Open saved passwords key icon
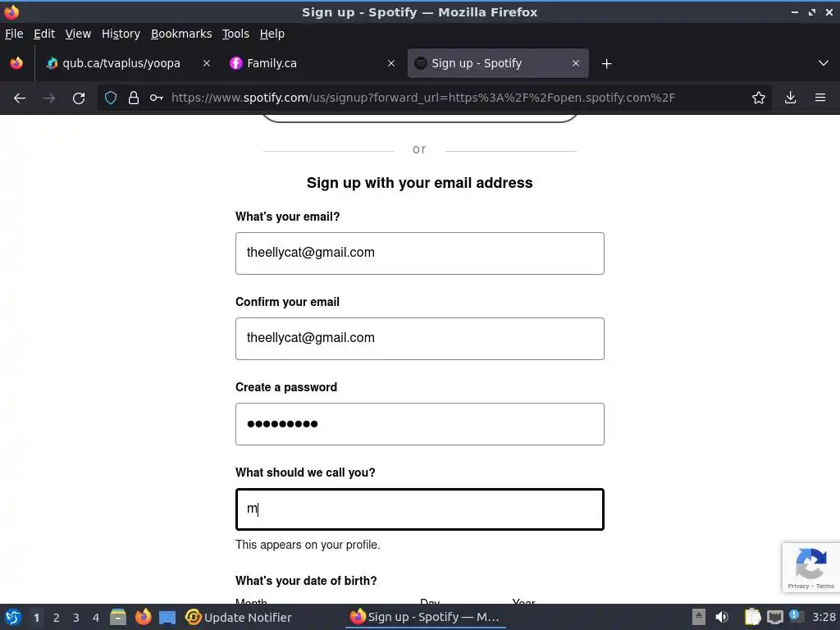 pos(157,98)
